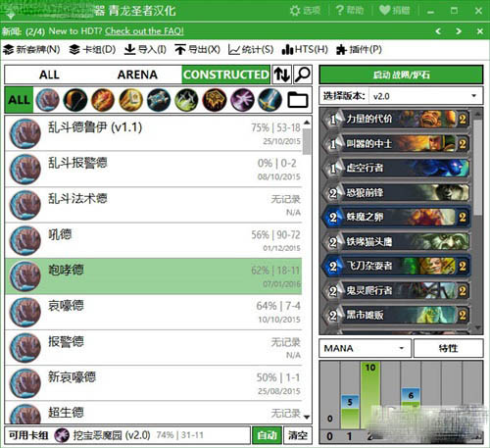The image size is (490, 448).
Task: Click card 虚空行者
Action: (396, 168)
